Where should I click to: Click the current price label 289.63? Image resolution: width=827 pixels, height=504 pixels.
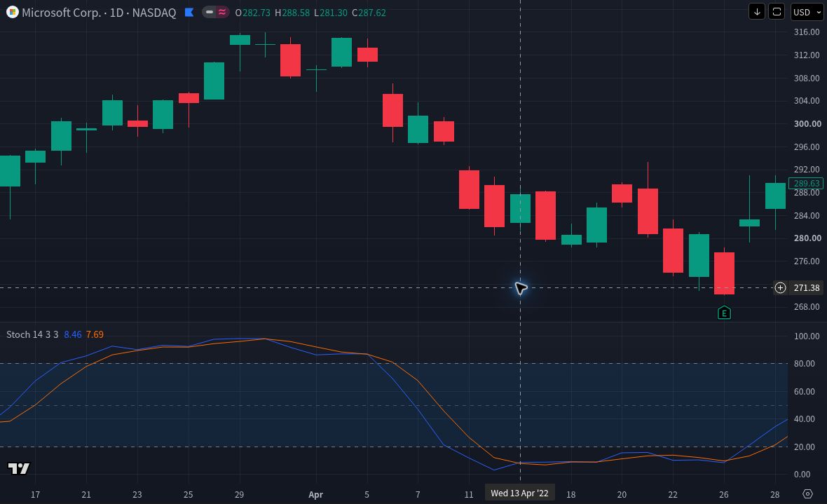tap(806, 183)
